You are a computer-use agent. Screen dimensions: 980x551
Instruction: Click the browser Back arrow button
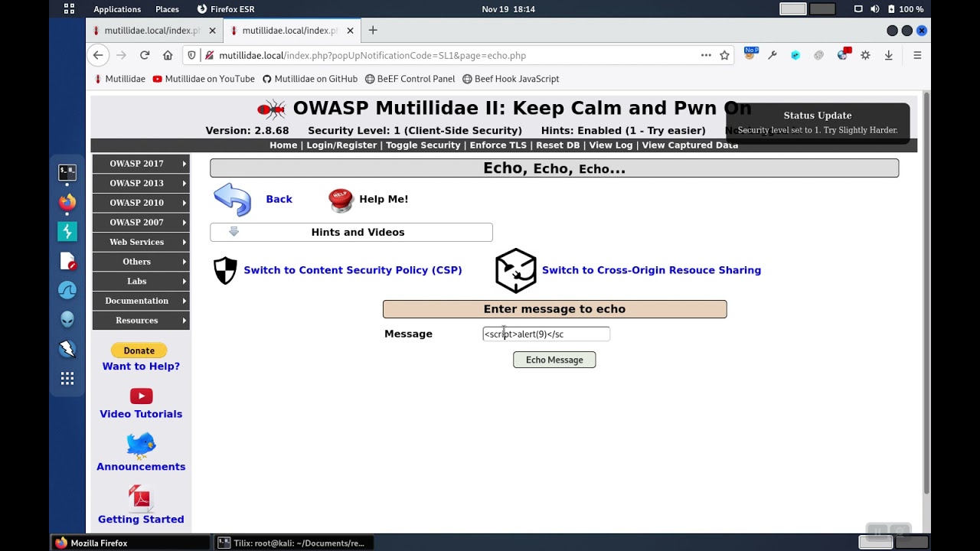[98, 55]
